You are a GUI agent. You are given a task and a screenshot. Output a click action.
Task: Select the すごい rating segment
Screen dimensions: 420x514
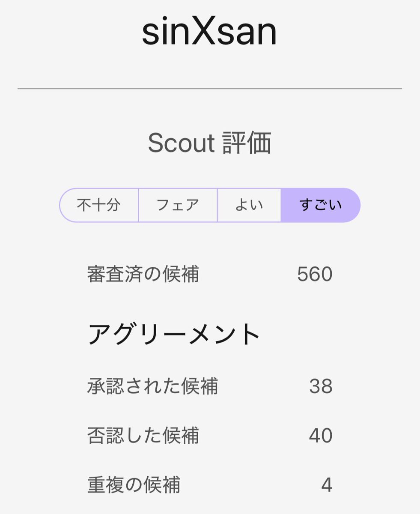321,205
